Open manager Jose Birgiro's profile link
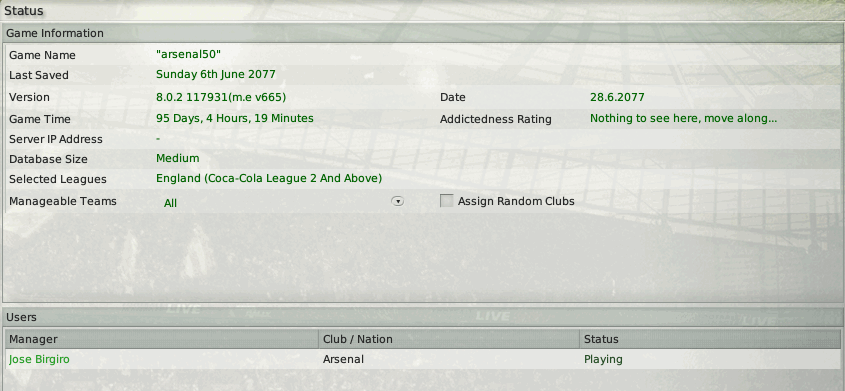The height and width of the screenshot is (391, 845). [39, 359]
